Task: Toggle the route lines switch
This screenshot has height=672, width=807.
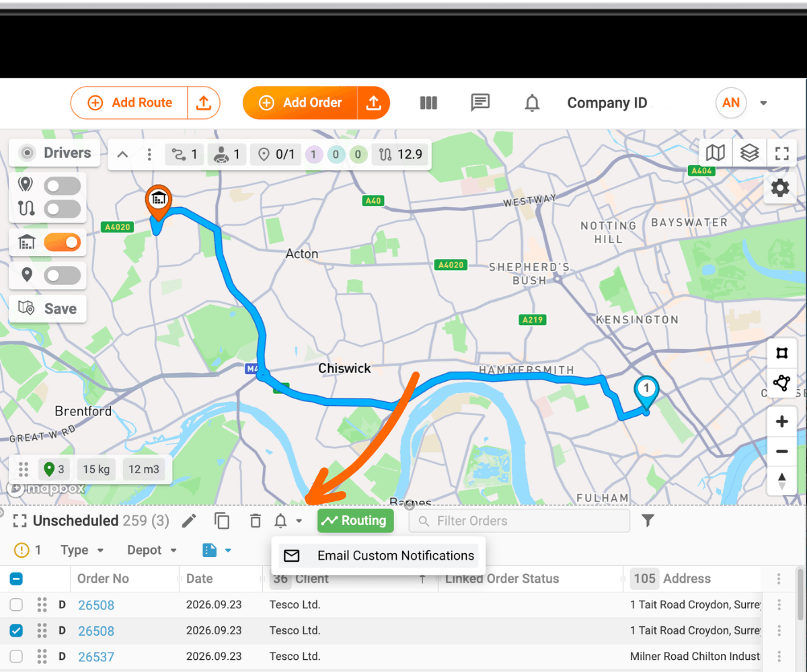Action: point(62,209)
